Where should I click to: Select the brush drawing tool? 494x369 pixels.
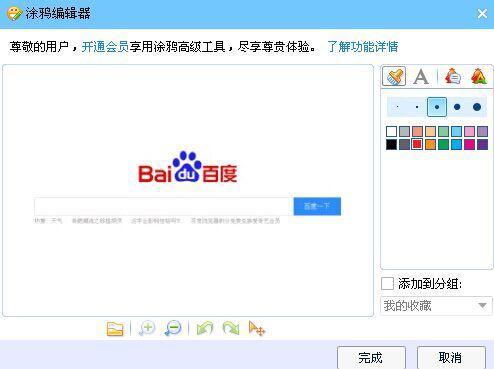tap(394, 76)
